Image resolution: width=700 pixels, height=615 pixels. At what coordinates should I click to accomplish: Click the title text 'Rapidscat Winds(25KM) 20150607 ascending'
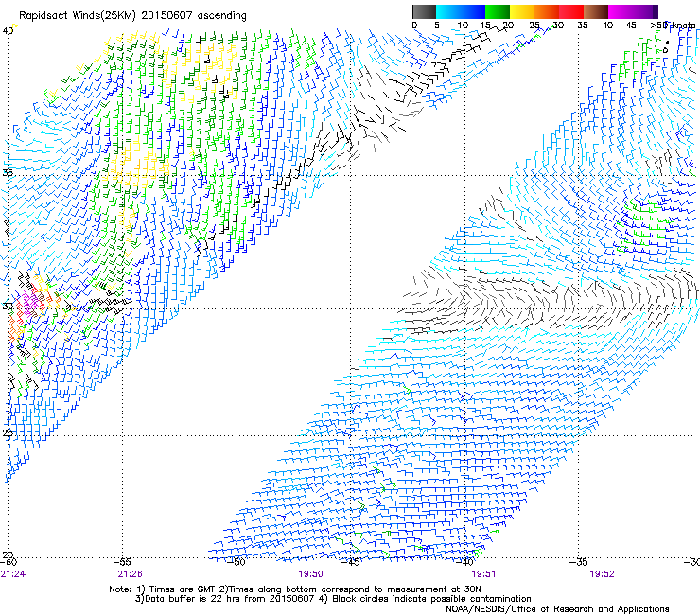[x=132, y=16]
